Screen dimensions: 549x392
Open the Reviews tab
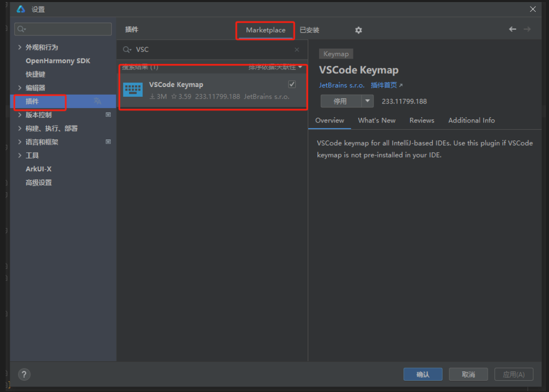[x=421, y=120]
